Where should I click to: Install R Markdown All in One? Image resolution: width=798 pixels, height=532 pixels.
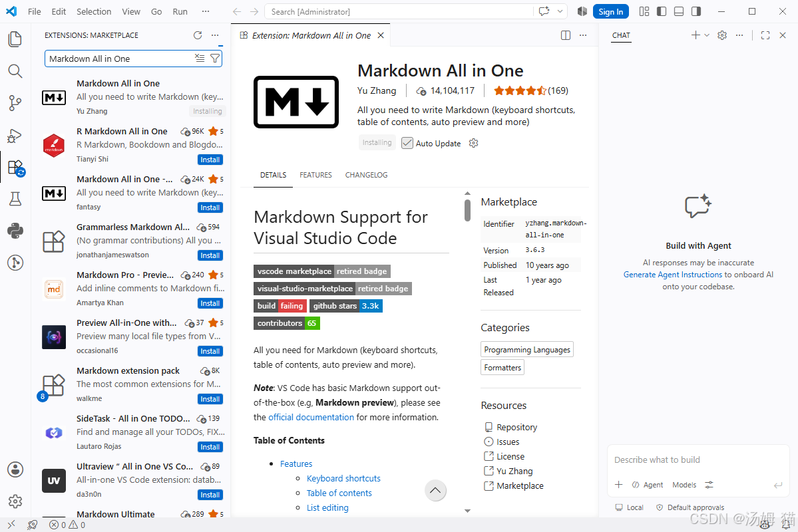pyautogui.click(x=210, y=160)
